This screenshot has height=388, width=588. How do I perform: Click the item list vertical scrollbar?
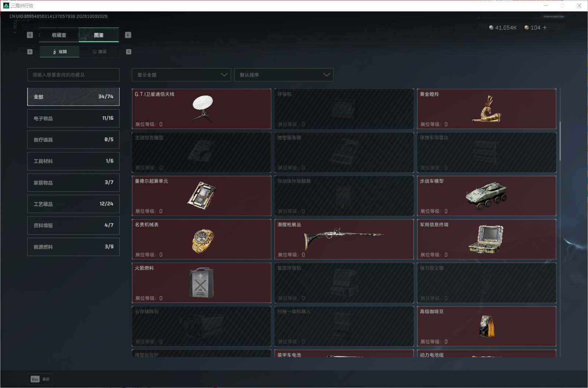click(560, 141)
